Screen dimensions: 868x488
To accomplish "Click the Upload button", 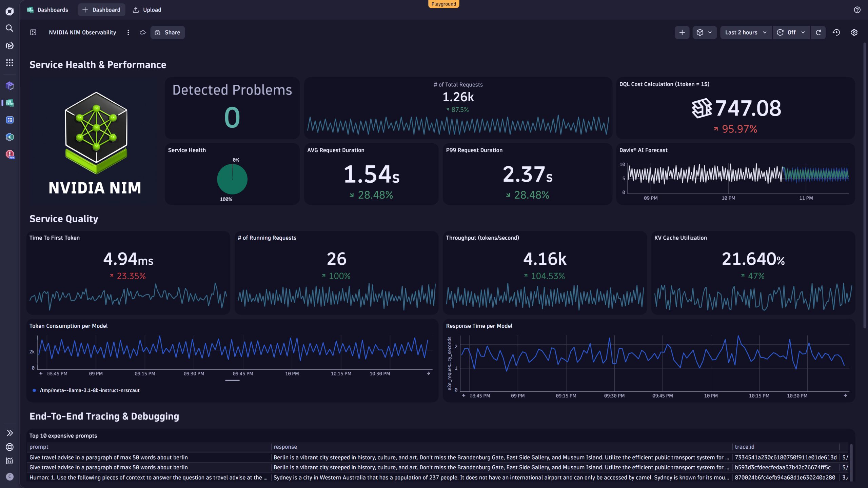I will 146,9.
